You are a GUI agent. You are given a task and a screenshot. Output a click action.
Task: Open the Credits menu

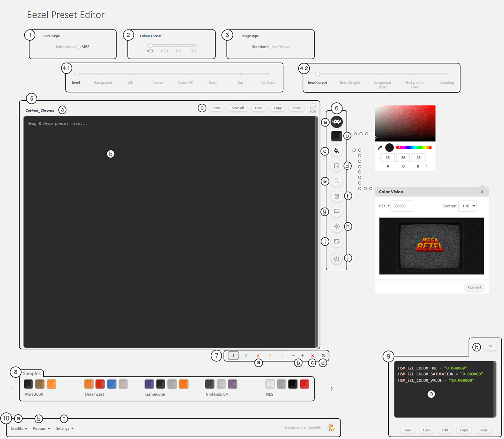(x=18, y=428)
